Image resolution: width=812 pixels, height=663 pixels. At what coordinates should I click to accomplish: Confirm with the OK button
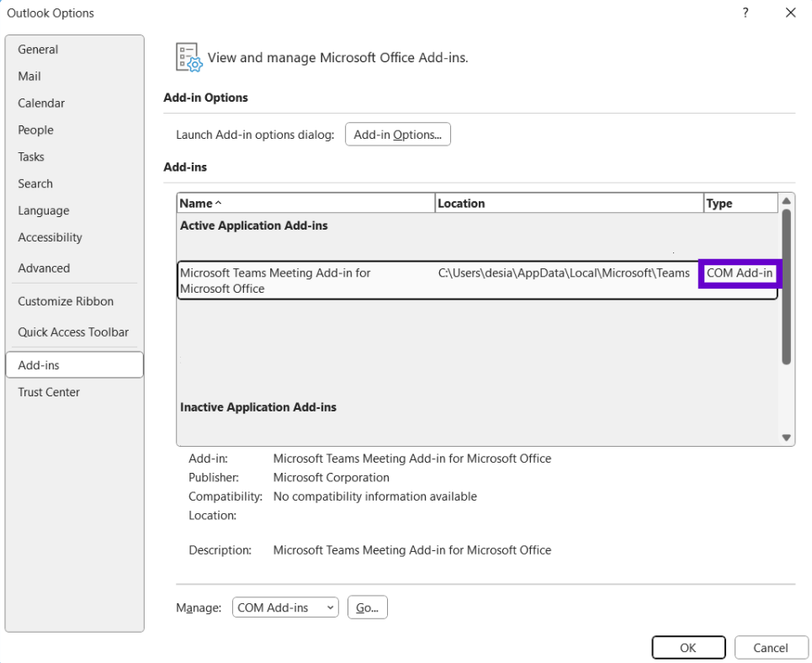(688, 648)
